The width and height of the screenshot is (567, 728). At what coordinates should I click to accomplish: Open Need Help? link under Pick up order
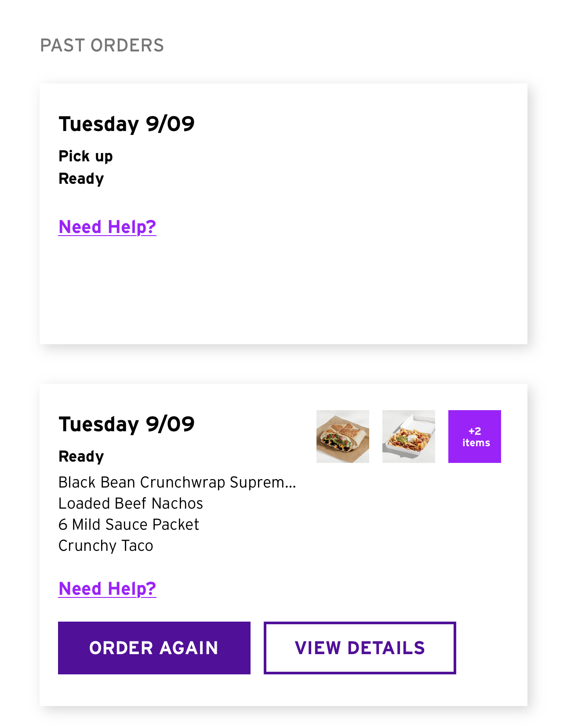pyautogui.click(x=107, y=227)
